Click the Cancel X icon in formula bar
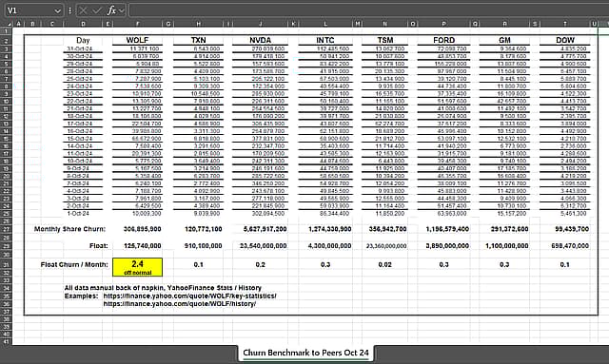Image resolution: width=609 pixels, height=364 pixels. [83, 10]
